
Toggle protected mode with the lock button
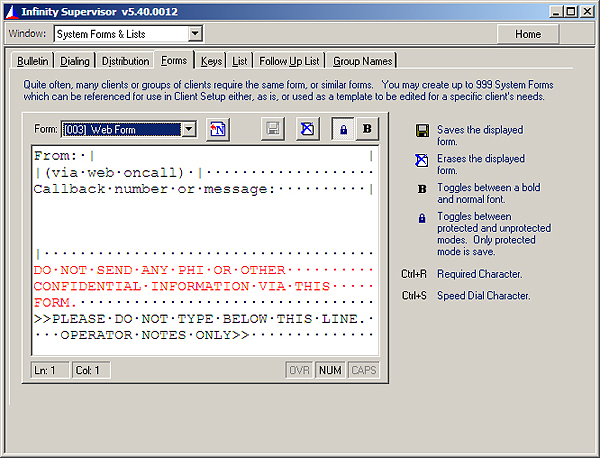point(344,129)
